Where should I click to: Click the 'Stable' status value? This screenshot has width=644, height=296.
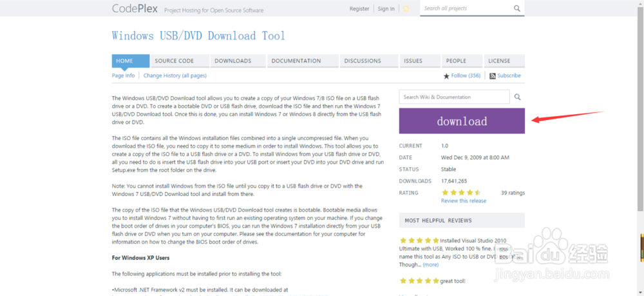tap(448, 169)
